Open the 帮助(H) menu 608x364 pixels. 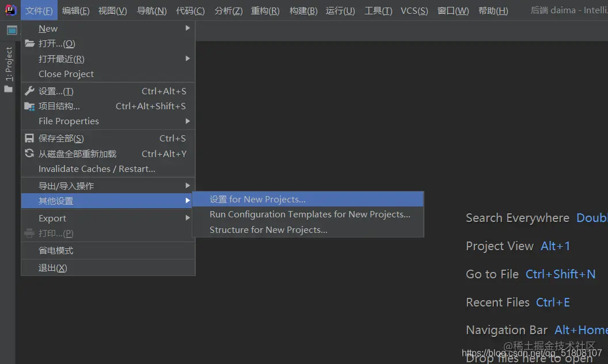[x=493, y=10]
